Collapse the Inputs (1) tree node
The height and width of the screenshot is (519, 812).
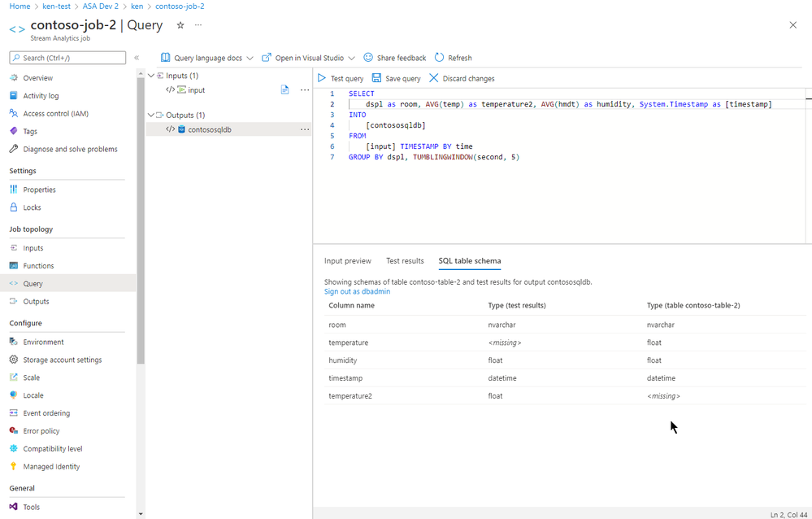point(151,76)
